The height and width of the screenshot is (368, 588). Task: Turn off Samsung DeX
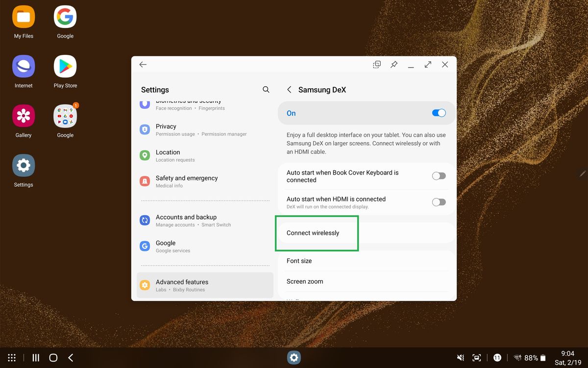pyautogui.click(x=439, y=113)
